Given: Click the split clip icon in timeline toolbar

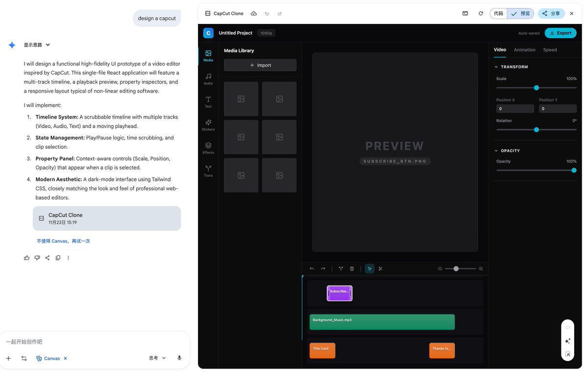Looking at the screenshot, I should click(x=341, y=269).
